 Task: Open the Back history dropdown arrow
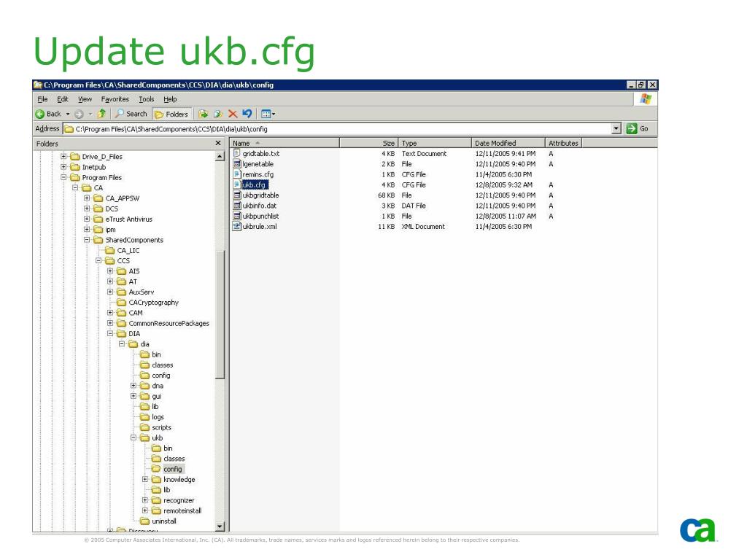[68, 114]
